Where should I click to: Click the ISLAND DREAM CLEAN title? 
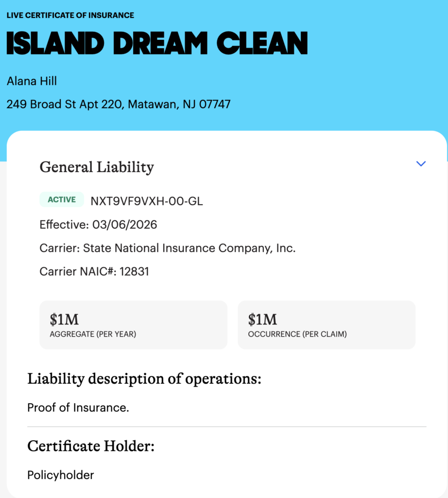157,44
